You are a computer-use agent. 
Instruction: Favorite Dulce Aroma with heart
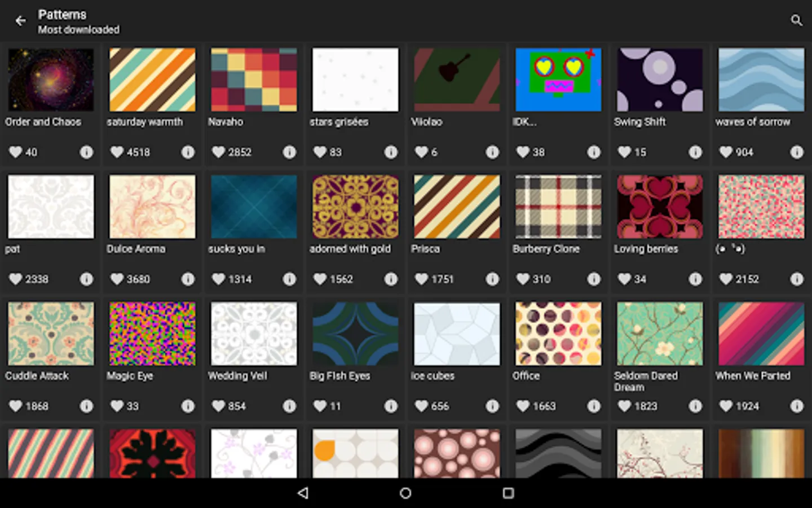tap(117, 279)
